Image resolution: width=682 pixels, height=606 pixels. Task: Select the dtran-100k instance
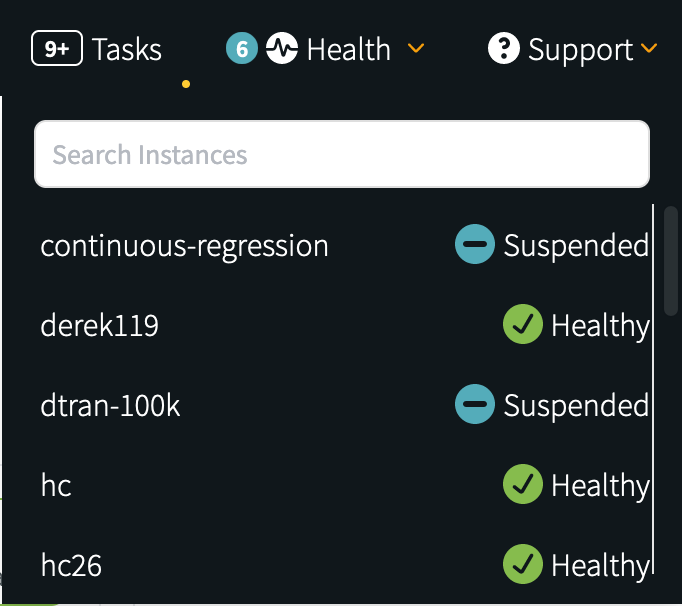pos(110,405)
